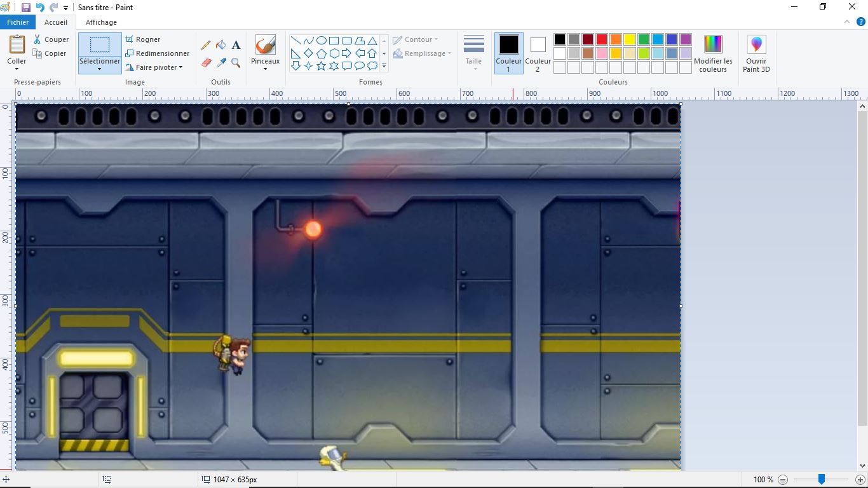Open Paint help question mark
This screenshot has width=868, height=488.
coord(861,22)
